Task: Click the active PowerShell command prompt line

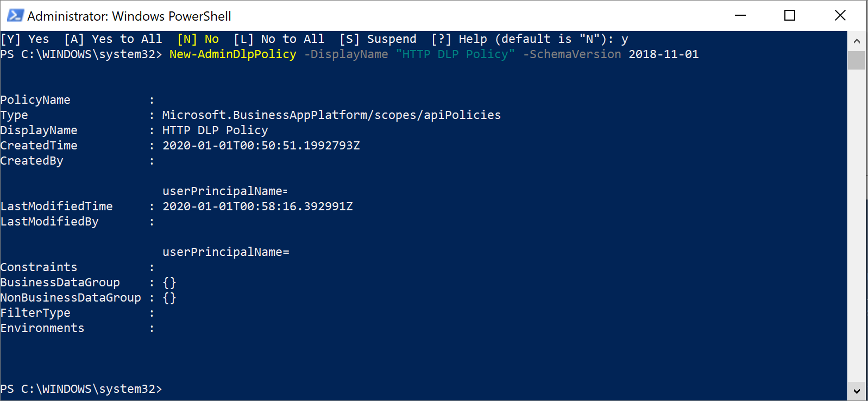Action: (81, 389)
